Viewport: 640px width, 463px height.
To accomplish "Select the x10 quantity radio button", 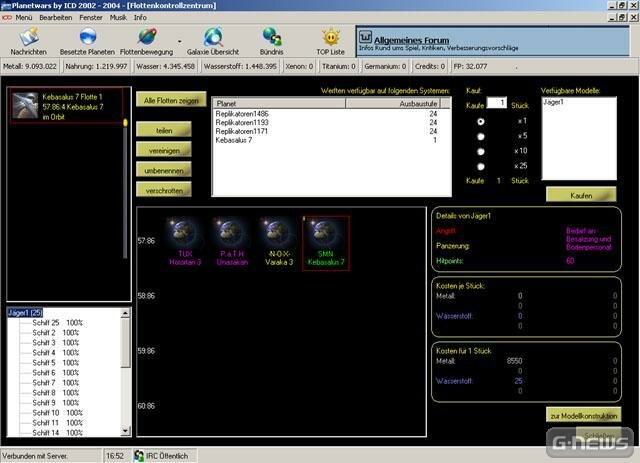I will [481, 151].
